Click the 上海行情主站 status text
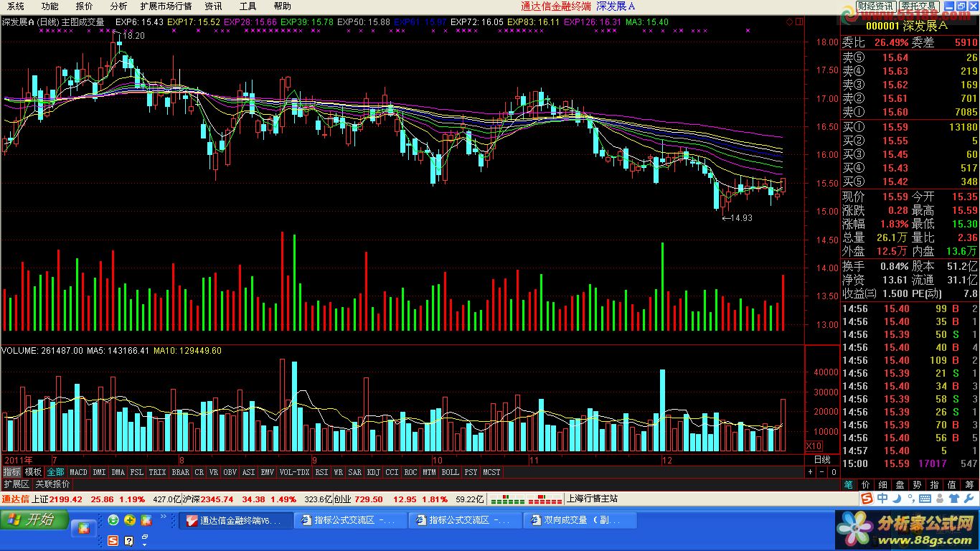 (x=592, y=499)
